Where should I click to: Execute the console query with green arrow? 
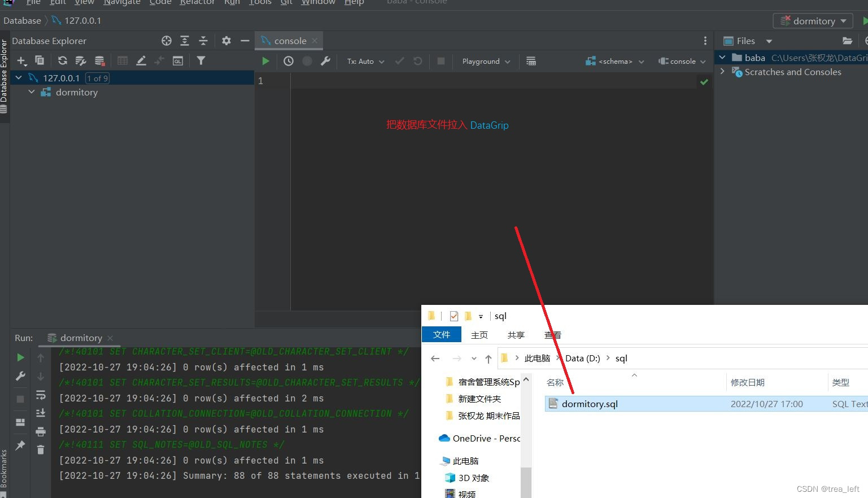tap(265, 61)
